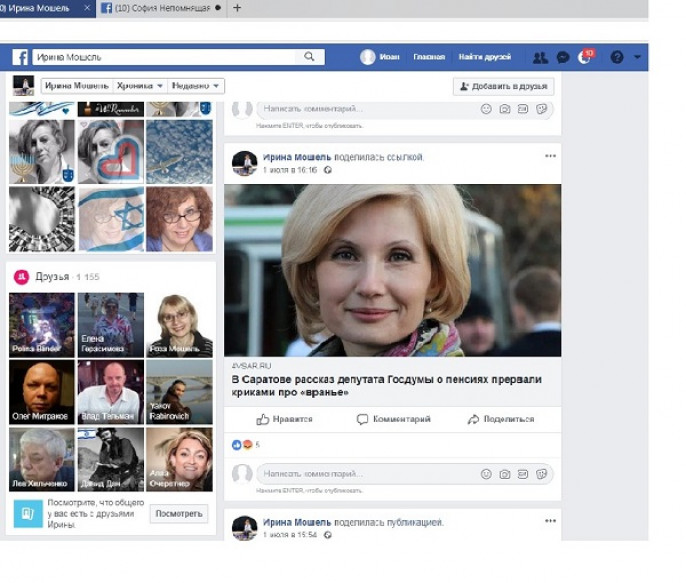Open Saratov Госдума article headline link
Viewport: 686px width, 583px height.
(x=387, y=385)
